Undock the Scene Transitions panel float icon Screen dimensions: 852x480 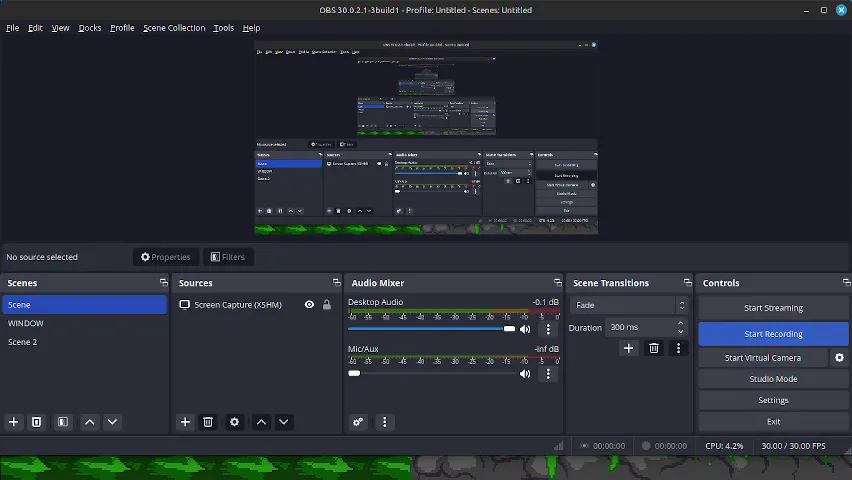coord(687,283)
